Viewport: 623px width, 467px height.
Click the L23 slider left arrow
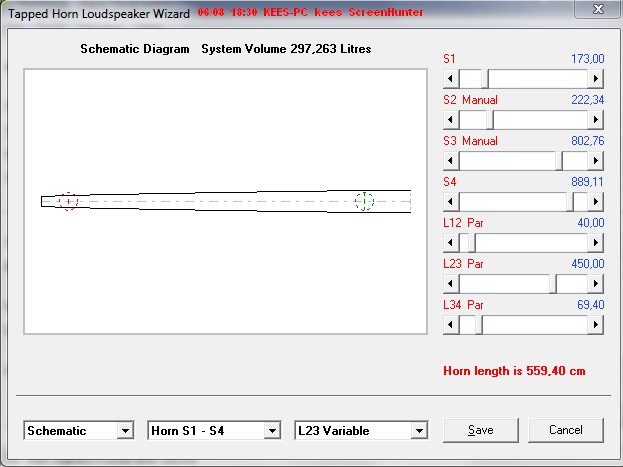click(x=451, y=283)
